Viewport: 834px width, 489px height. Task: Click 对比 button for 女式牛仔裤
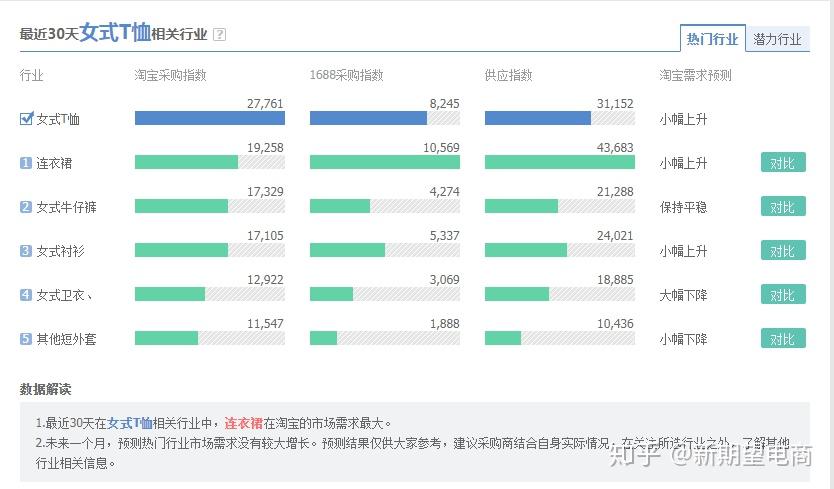pyautogui.click(x=783, y=207)
